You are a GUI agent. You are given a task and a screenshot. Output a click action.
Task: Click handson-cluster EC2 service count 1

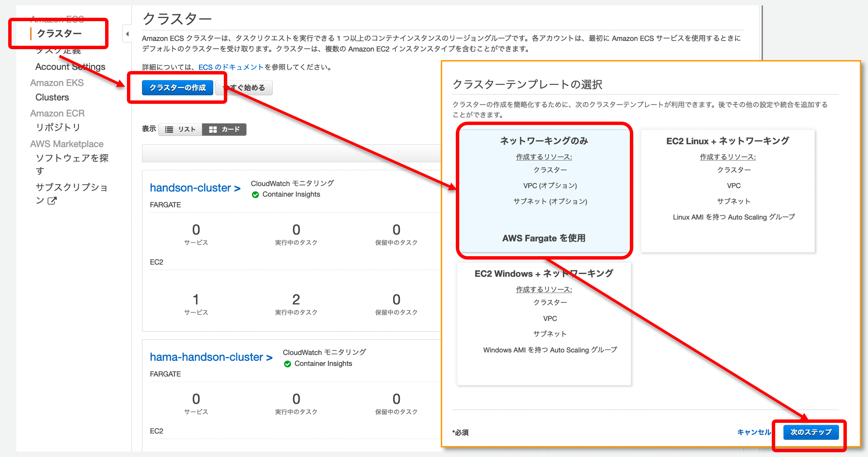tap(196, 300)
